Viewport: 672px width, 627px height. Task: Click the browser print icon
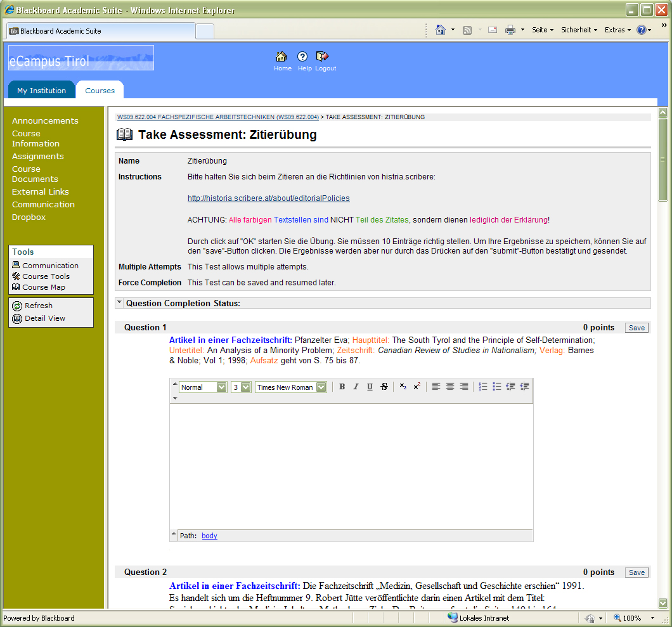click(x=510, y=30)
